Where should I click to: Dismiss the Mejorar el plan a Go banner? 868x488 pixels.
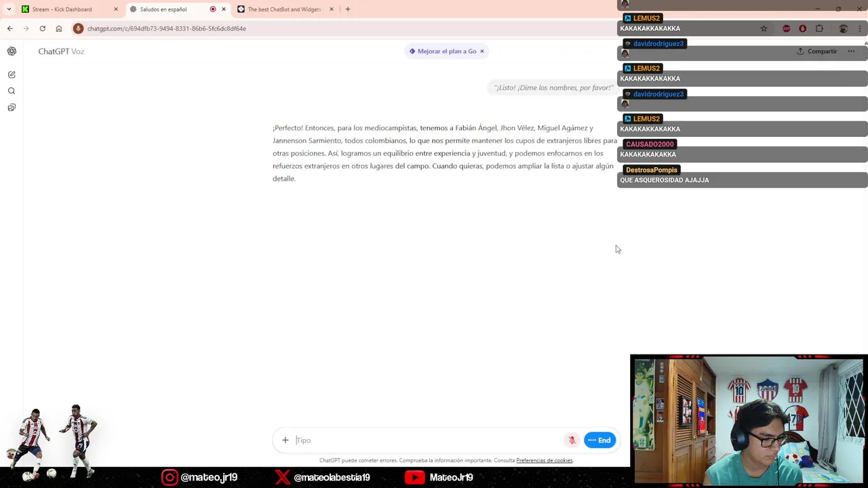[482, 52]
